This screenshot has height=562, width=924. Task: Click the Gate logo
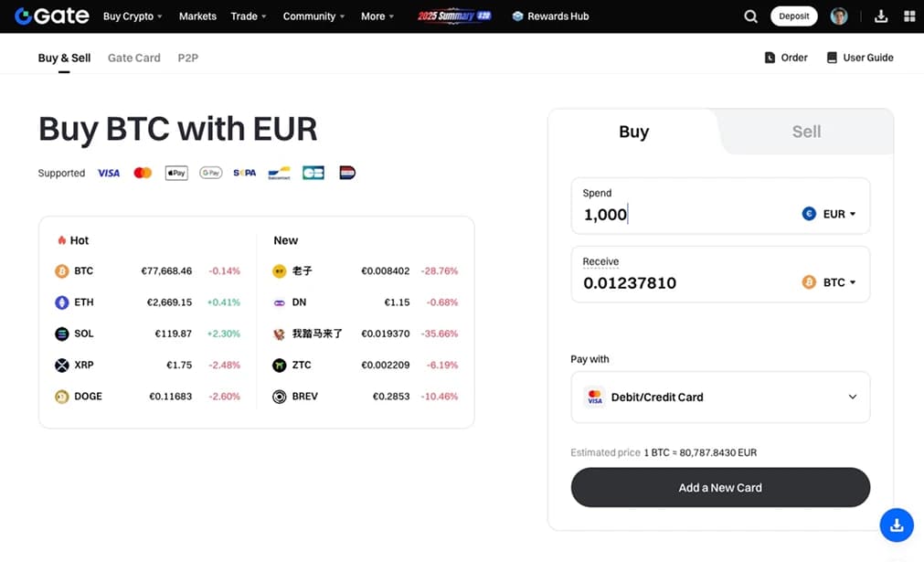(52, 16)
